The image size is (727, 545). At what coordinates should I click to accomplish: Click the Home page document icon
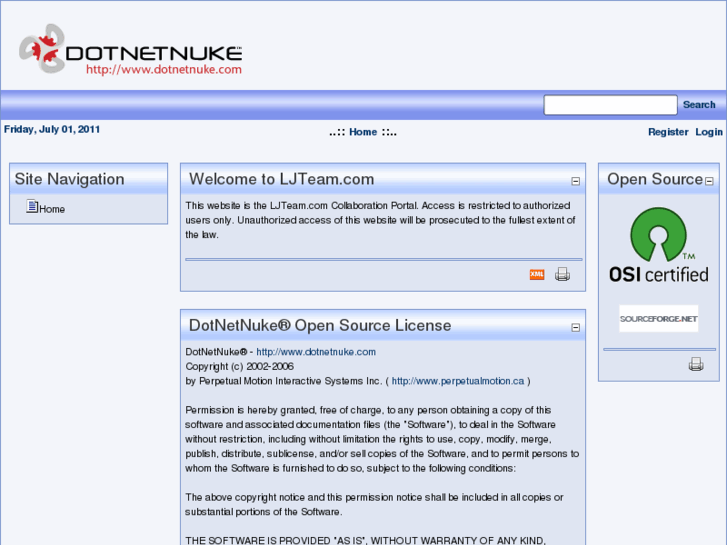tap(32, 206)
